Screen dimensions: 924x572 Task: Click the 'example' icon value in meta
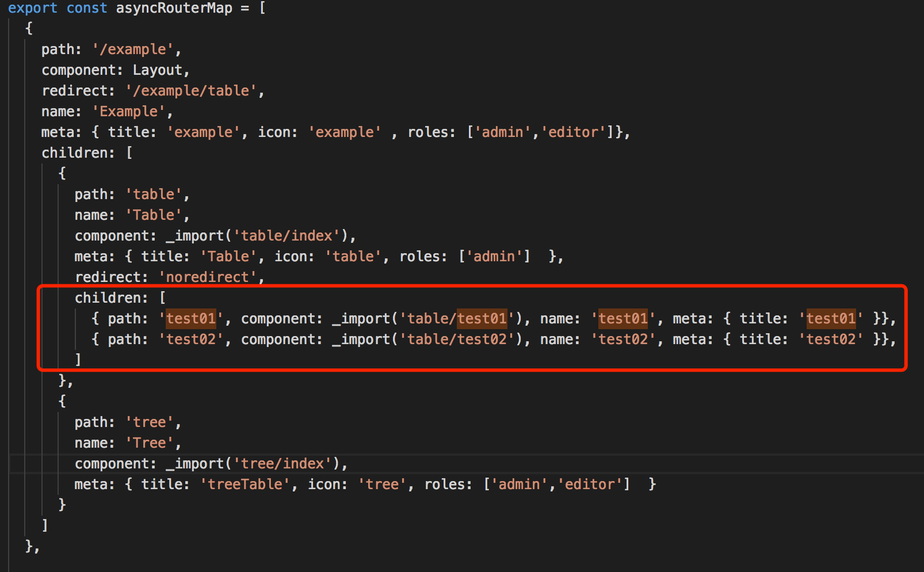click(344, 132)
